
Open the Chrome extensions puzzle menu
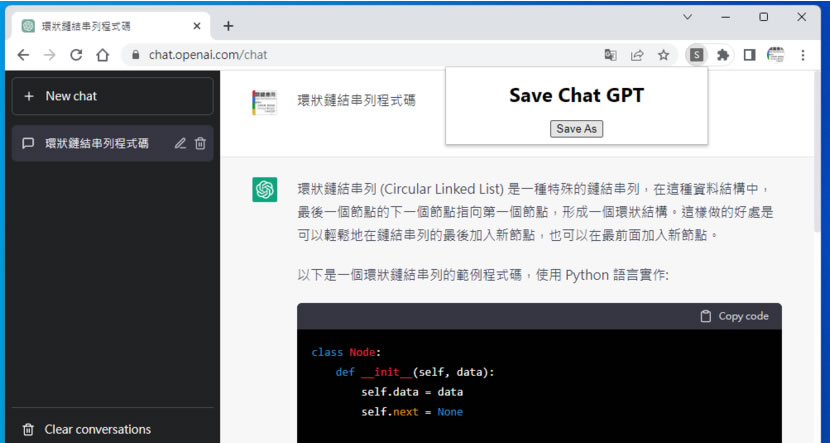pos(723,55)
